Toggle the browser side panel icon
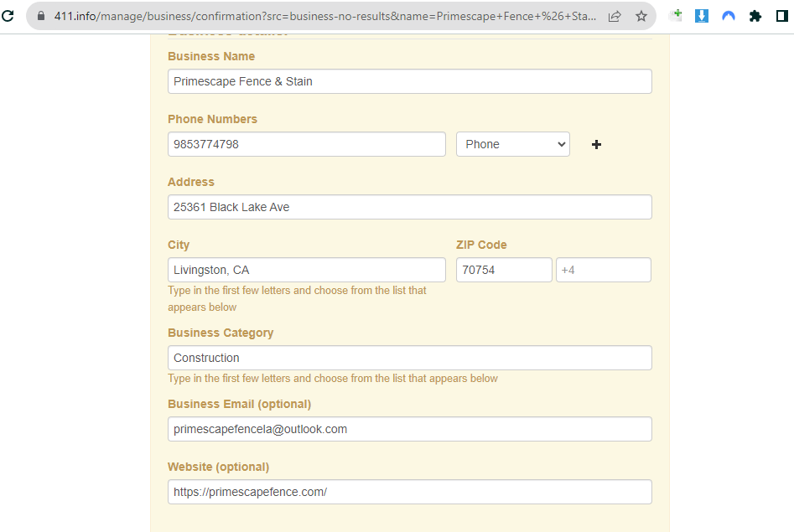Viewport: 794px width, 532px height. 783,16
